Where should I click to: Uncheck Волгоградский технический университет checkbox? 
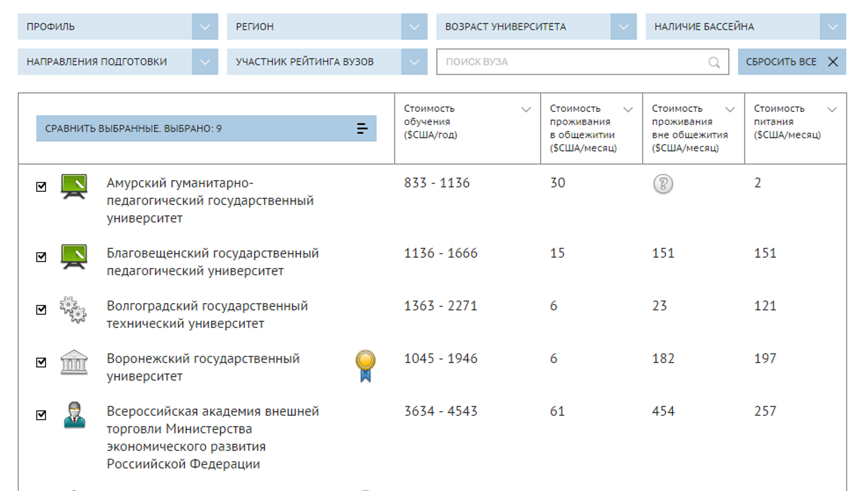41,309
